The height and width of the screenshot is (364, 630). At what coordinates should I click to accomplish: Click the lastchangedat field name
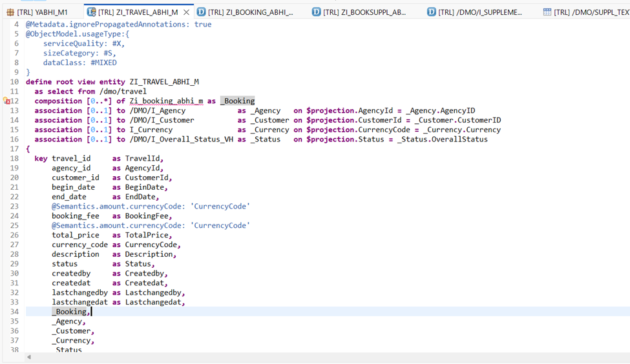tap(79, 302)
